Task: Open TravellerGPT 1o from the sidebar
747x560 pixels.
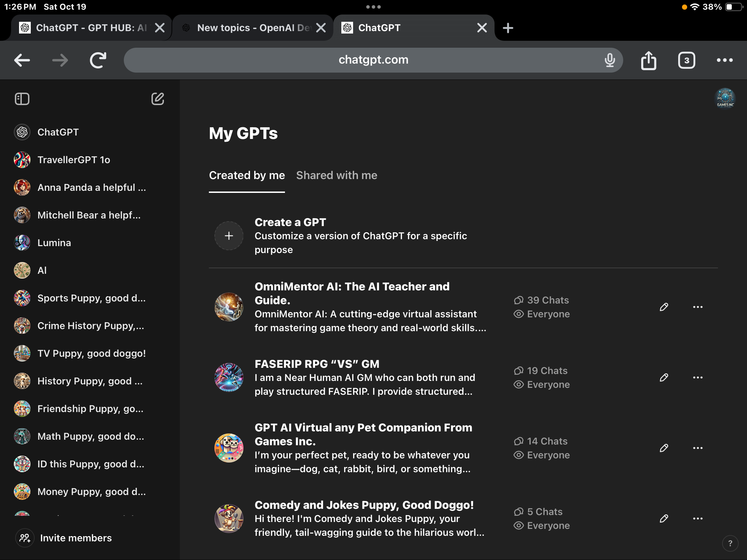Action: coord(74,160)
